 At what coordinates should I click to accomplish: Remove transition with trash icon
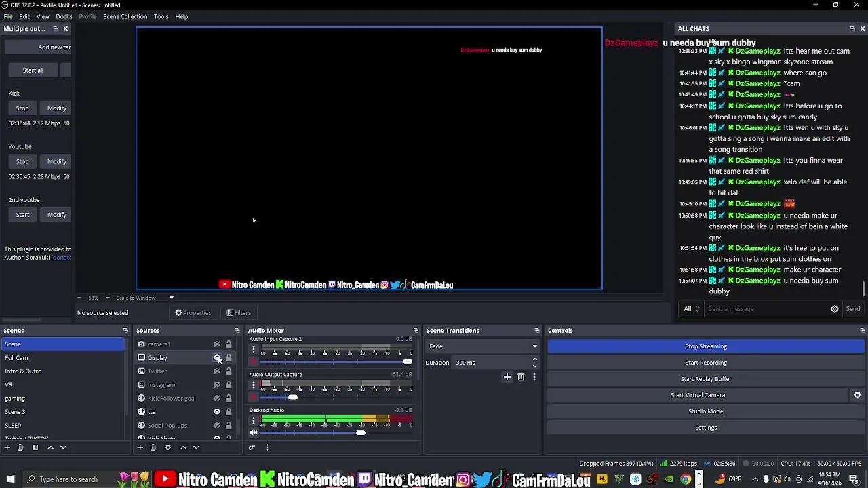click(x=521, y=377)
